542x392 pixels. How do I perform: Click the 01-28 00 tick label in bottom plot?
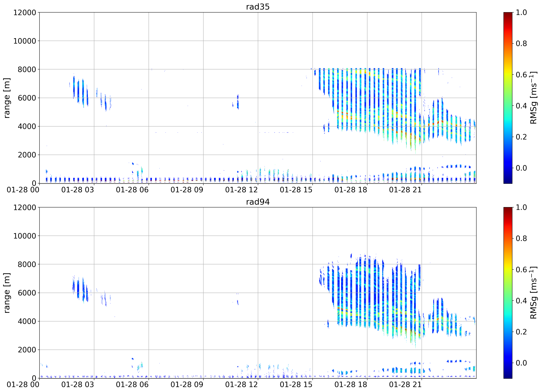pyautogui.click(x=23, y=385)
